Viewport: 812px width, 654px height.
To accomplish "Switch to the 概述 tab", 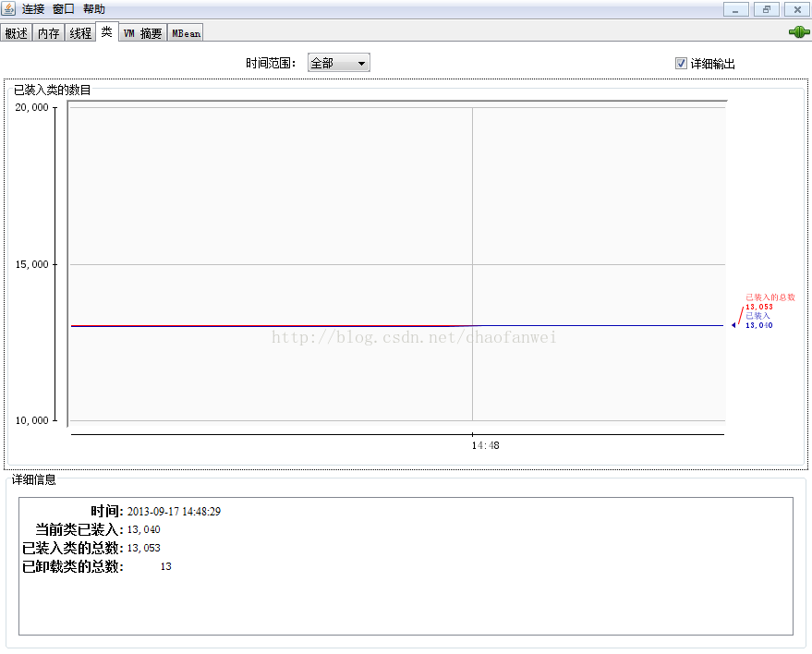I will [16, 33].
